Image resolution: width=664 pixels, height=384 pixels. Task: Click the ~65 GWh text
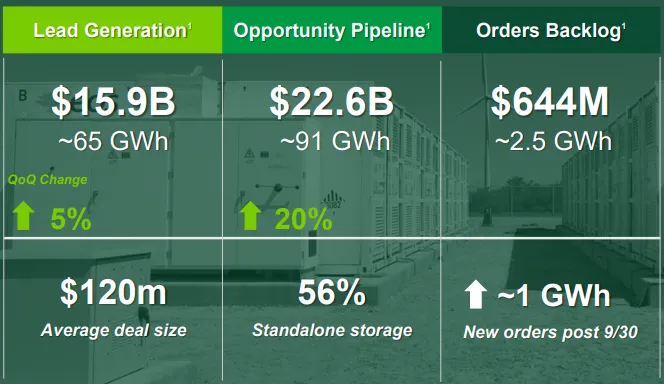(113, 141)
